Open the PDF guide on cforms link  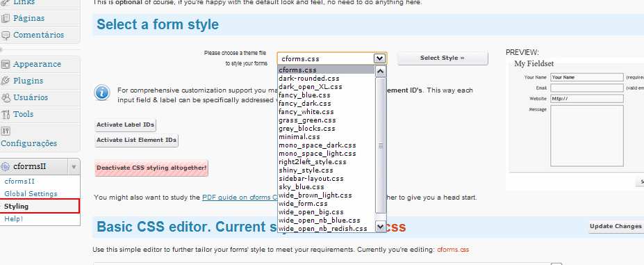tap(240, 198)
